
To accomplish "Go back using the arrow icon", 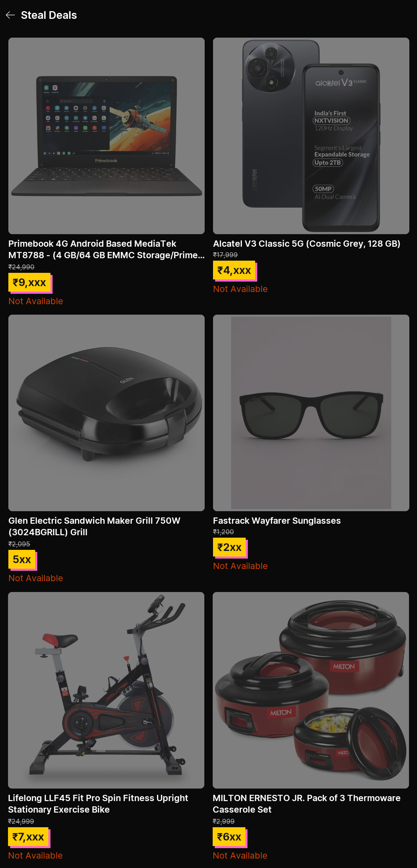I will [10, 15].
